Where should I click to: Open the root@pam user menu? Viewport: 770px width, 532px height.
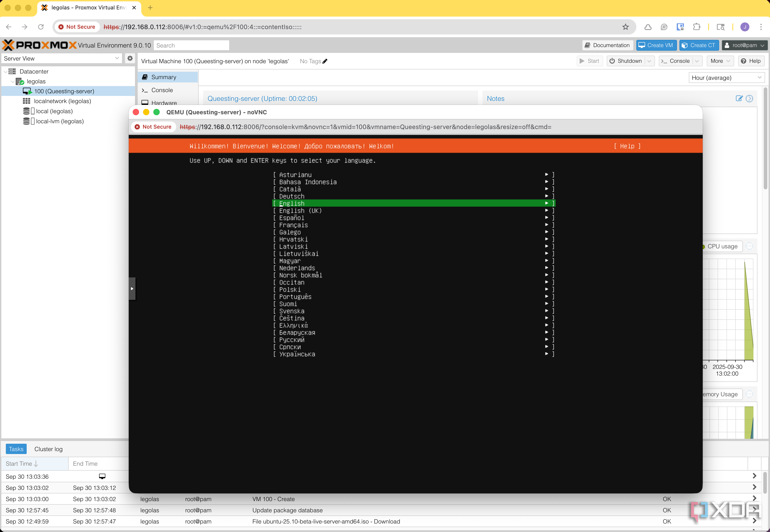point(744,45)
